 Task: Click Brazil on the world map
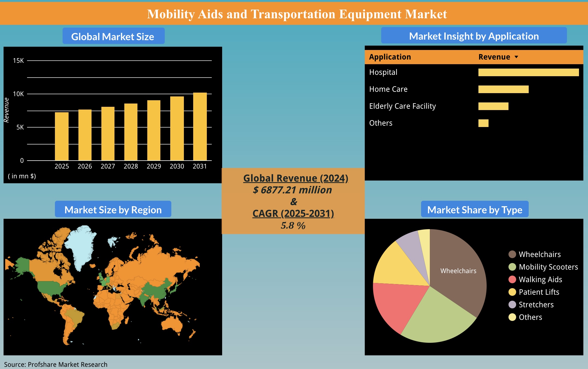point(74,317)
